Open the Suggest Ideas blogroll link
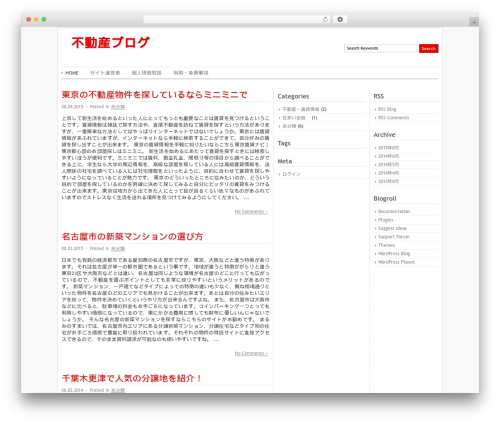The height and width of the screenshot is (423, 500). pos(392,228)
